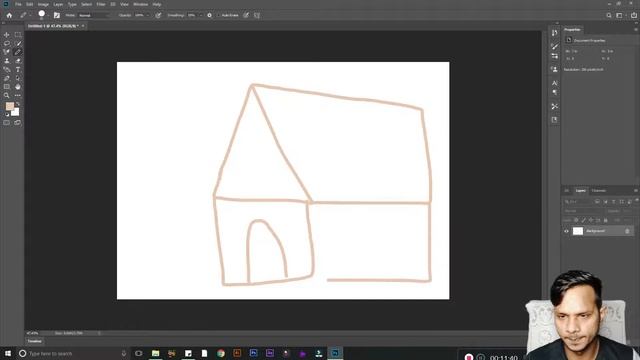Image resolution: width=640 pixels, height=360 pixels.
Task: Swap foreground and background colors
Action: tap(18, 104)
